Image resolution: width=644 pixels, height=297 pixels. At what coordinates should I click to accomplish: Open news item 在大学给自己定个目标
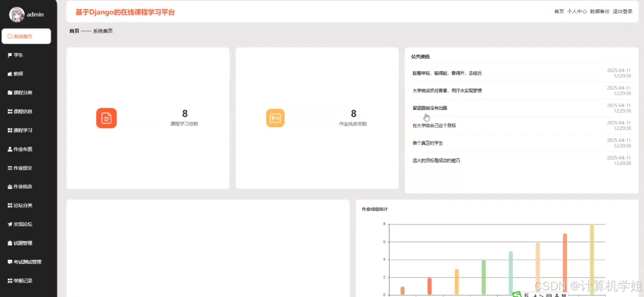[434, 126]
